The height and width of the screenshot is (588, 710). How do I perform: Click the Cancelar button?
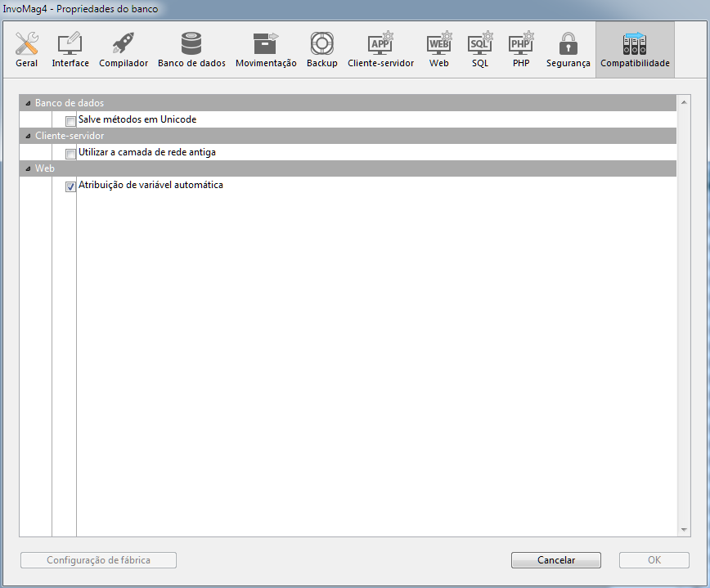pyautogui.click(x=556, y=560)
